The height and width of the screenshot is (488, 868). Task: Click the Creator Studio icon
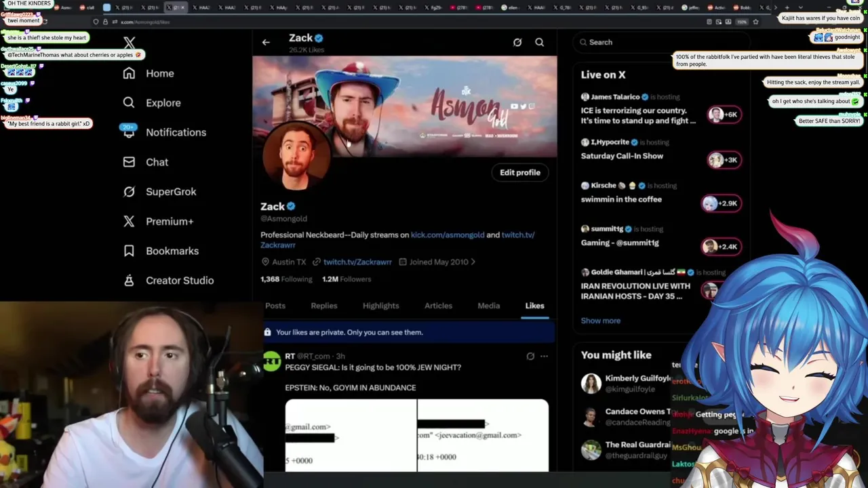(129, 281)
